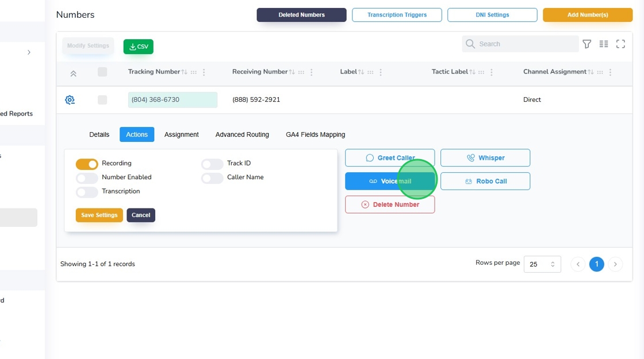This screenshot has width=644, height=359.
Task: Go to previous page arrow
Action: point(578,264)
